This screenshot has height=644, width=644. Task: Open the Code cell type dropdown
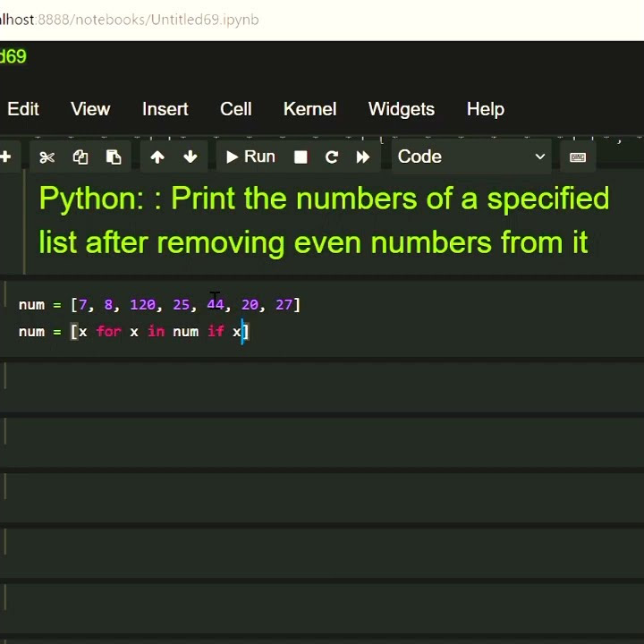tap(471, 157)
